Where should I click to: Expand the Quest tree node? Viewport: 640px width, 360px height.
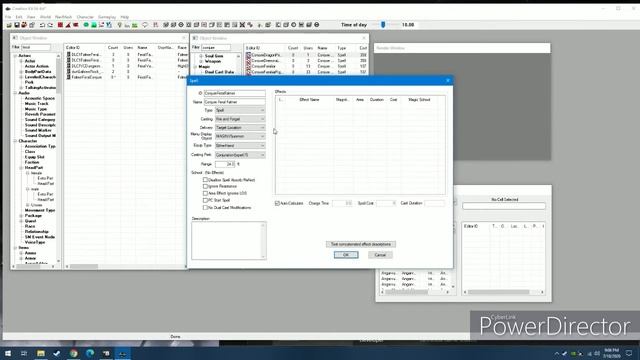(21, 221)
